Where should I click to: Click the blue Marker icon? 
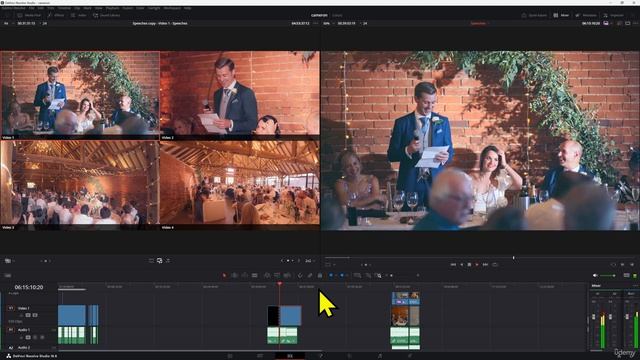point(342,276)
